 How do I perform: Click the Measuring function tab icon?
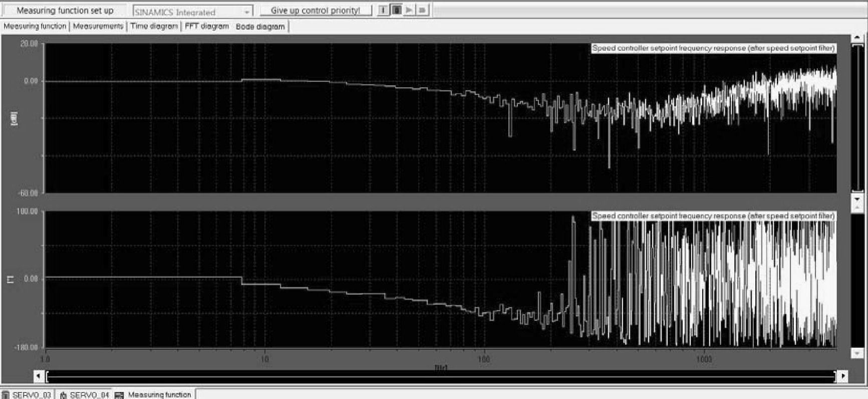click(x=119, y=395)
